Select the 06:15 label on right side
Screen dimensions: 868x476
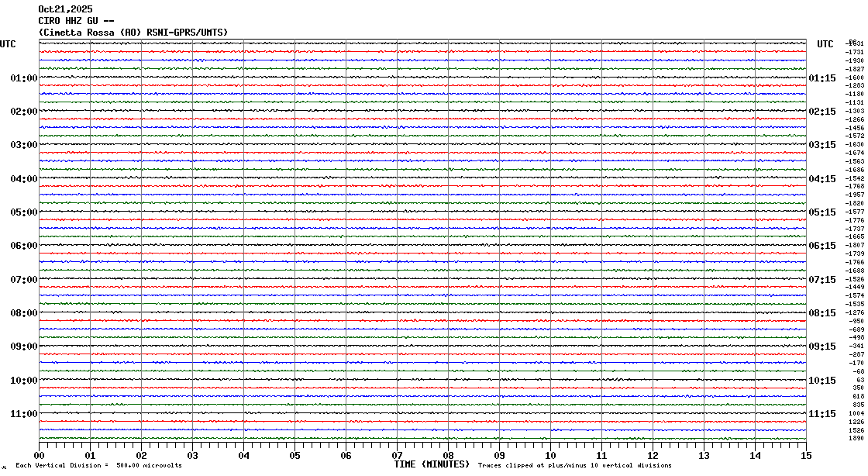821,246
